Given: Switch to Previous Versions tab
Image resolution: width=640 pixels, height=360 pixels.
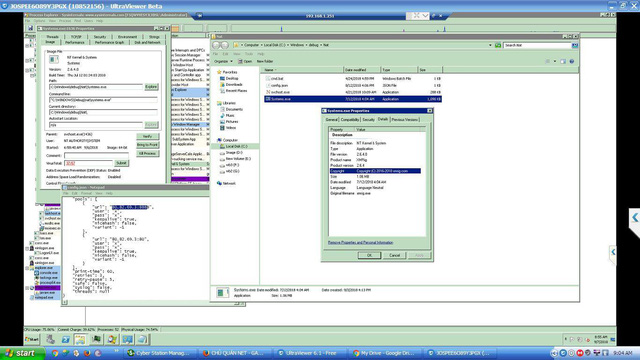Looking at the screenshot, I should tap(404, 120).
